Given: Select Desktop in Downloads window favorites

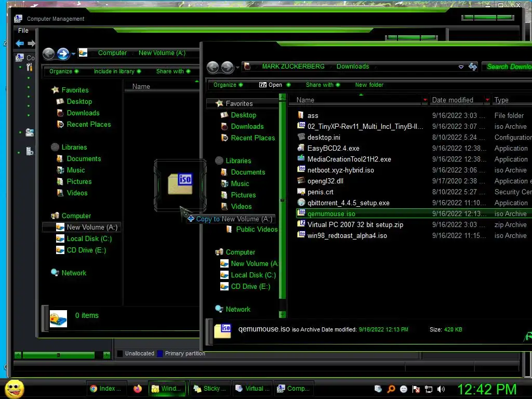Looking at the screenshot, I should click(x=243, y=115).
